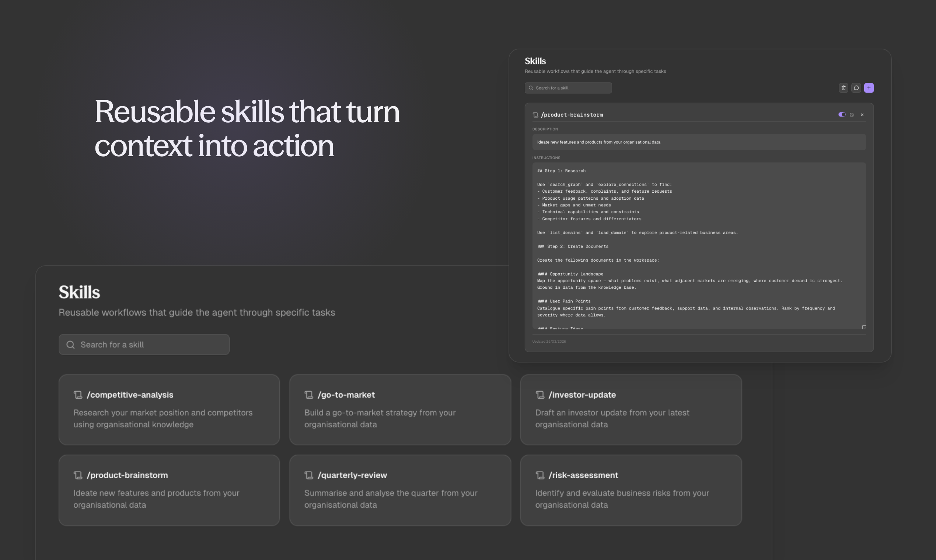The width and height of the screenshot is (936, 560).
Task: Click the large 'Search for a skill' input
Action: (151, 344)
